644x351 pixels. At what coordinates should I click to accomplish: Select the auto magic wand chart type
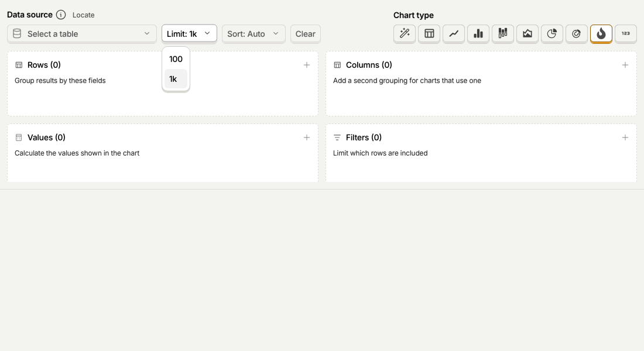[x=405, y=34]
